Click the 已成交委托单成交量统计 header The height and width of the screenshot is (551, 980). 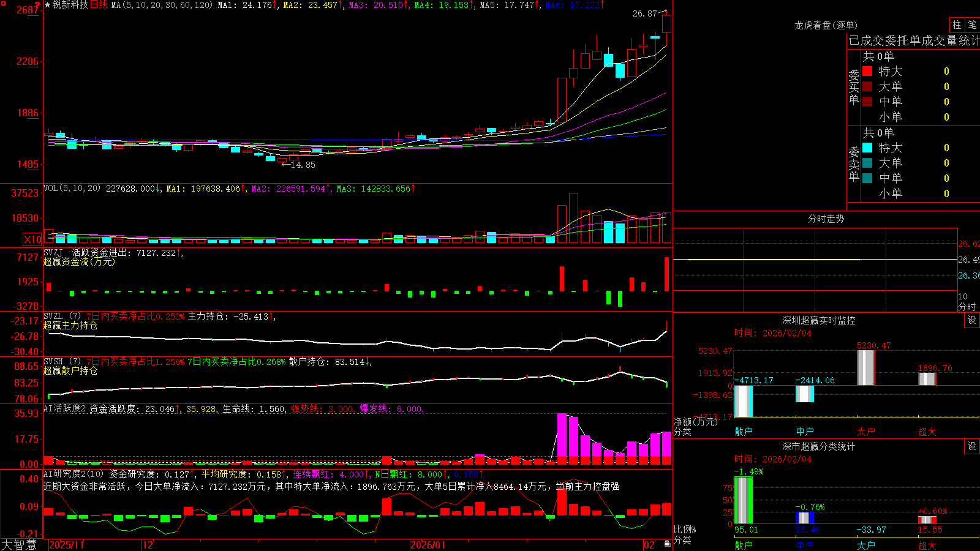coord(914,40)
